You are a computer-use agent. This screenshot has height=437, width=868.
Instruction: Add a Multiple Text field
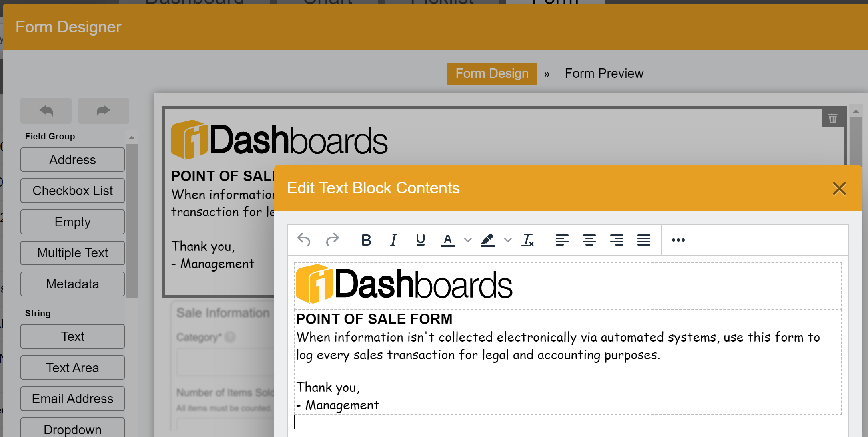click(x=72, y=253)
